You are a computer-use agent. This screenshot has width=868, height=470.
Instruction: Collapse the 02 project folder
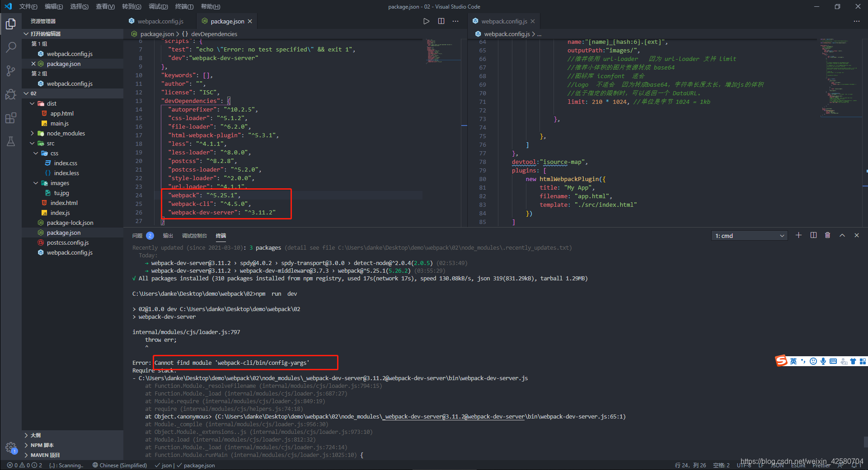click(72, 93)
